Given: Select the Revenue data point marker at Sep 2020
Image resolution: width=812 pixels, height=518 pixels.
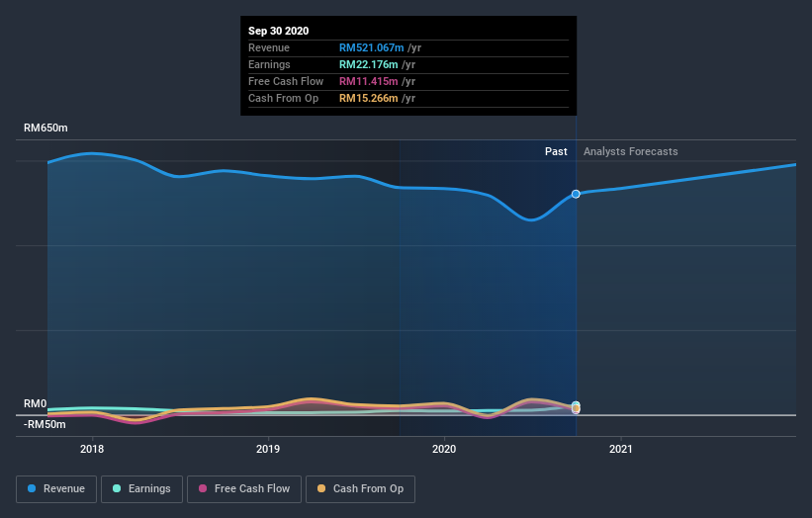Looking at the screenshot, I should [576, 194].
